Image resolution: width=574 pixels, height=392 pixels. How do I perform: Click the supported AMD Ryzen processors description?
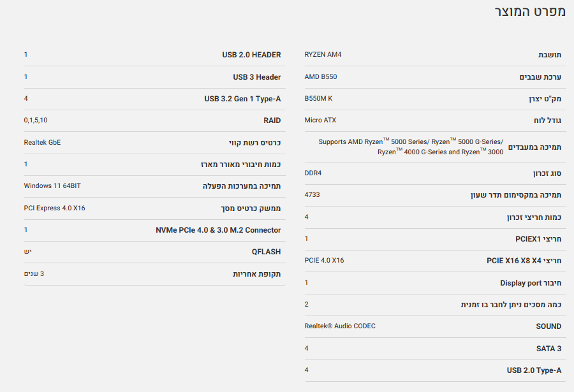411,147
